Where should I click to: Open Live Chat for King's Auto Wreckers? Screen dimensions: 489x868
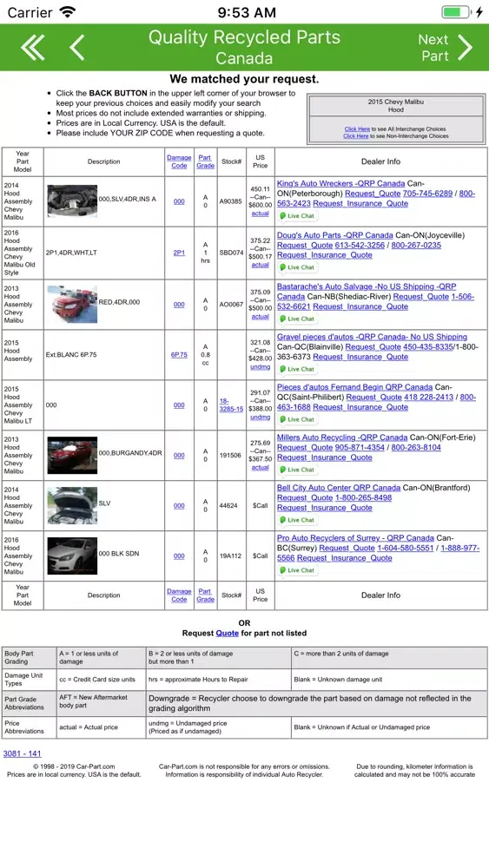pyautogui.click(x=297, y=216)
